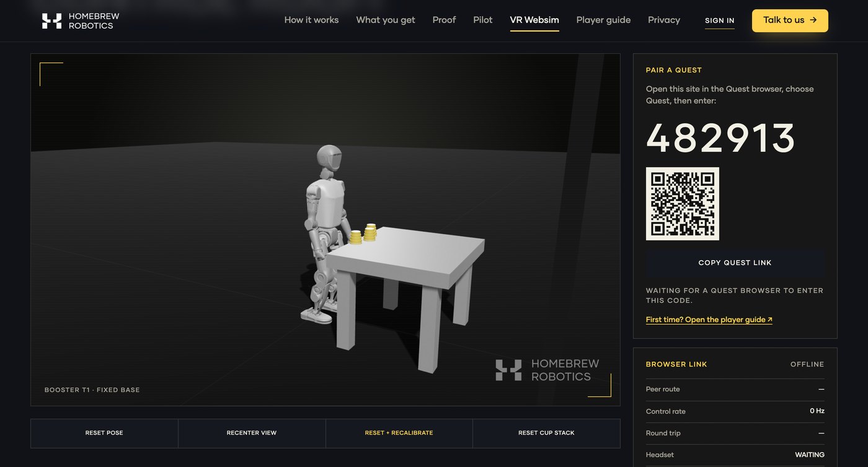868x467 pixels.
Task: Click Recenter View
Action: click(x=252, y=433)
